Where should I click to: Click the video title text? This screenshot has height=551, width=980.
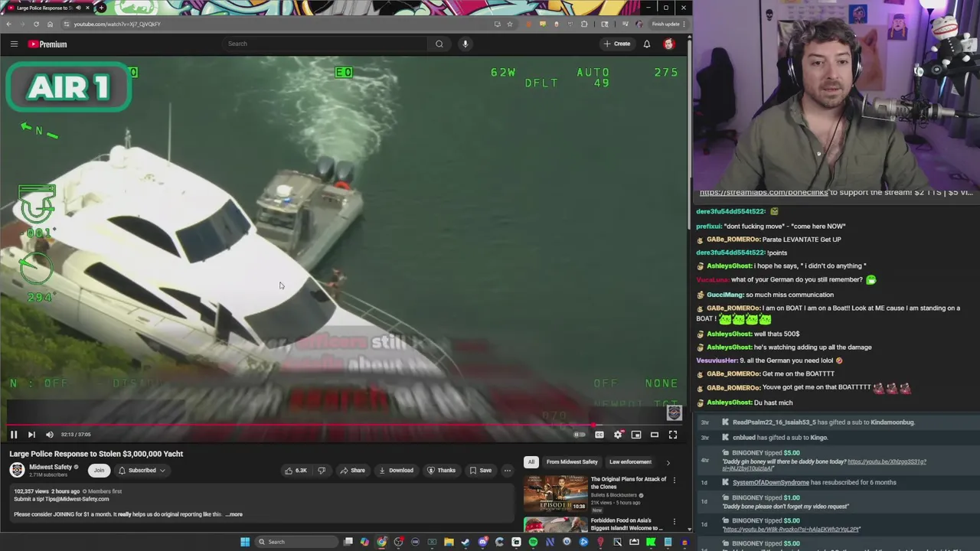click(96, 454)
